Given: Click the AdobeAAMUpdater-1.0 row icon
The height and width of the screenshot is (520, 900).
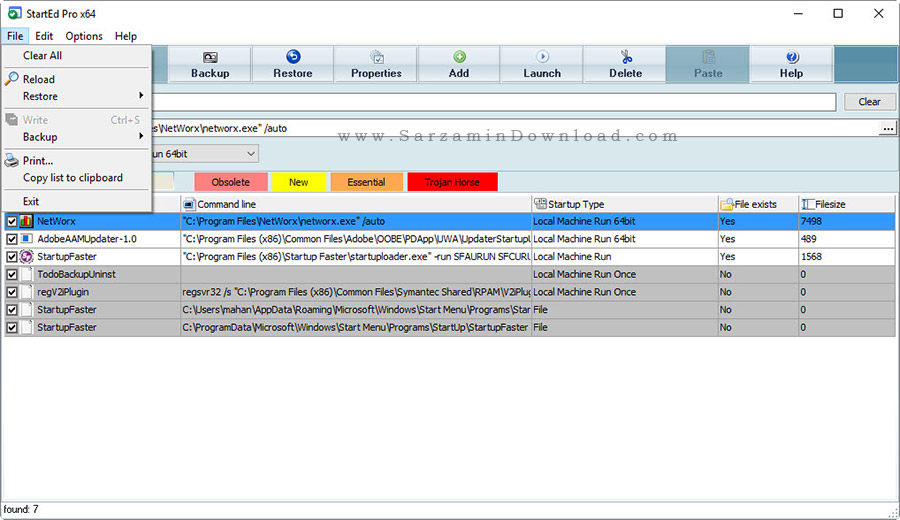Looking at the screenshot, I should pyautogui.click(x=26, y=239).
